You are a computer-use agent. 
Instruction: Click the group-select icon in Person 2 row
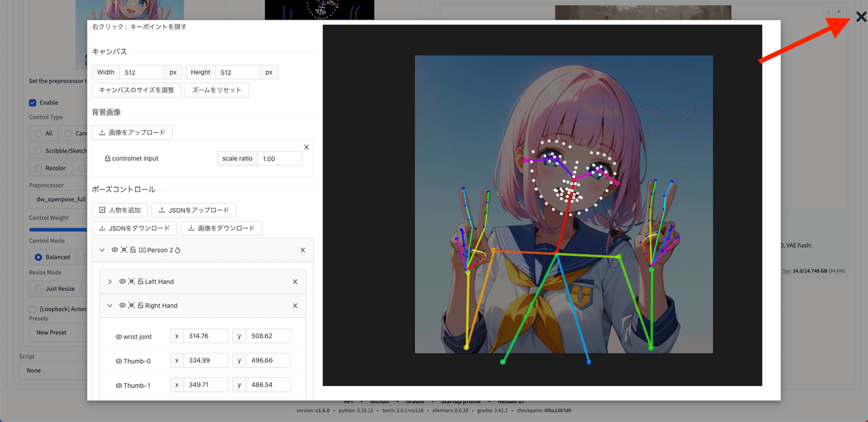(x=124, y=250)
